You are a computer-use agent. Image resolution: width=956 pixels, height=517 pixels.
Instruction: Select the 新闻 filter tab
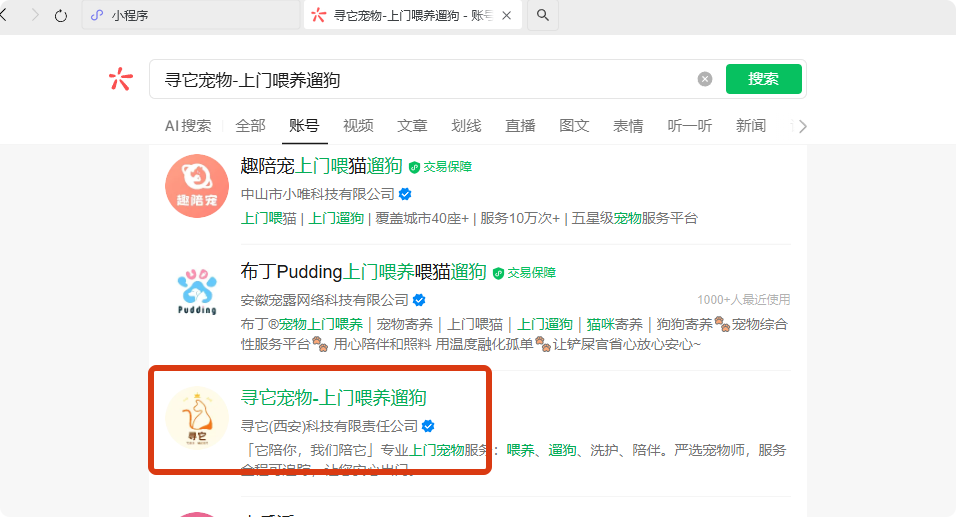751,126
